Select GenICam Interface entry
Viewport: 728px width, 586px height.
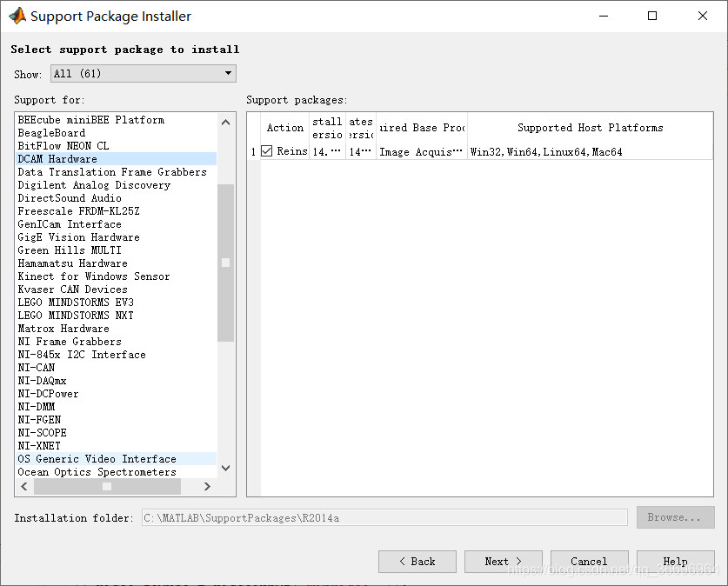pyautogui.click(x=116, y=224)
